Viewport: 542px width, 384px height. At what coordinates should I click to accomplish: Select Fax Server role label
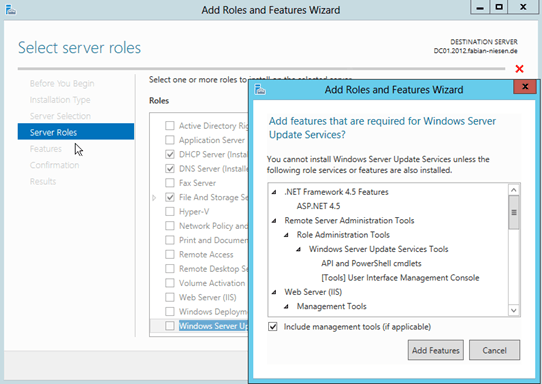(x=197, y=183)
